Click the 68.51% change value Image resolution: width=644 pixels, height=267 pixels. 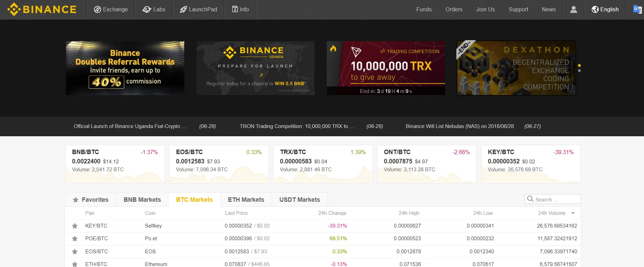338,239
